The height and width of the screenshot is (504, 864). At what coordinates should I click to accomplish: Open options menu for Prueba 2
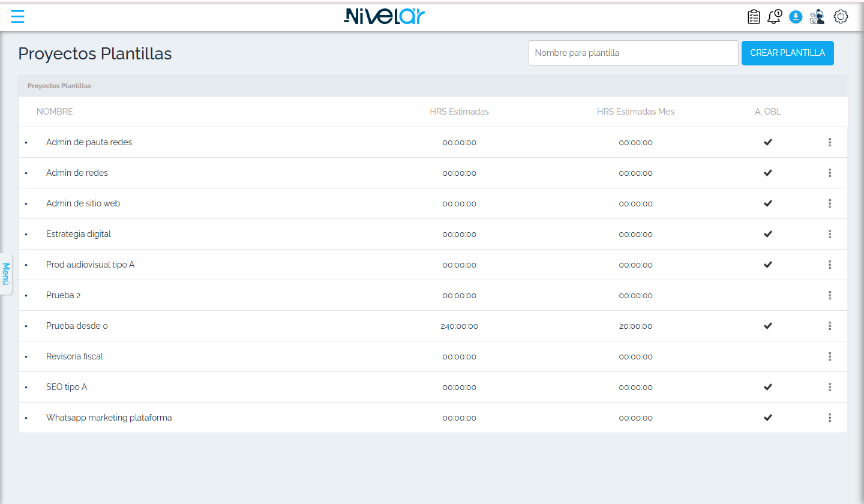point(830,295)
